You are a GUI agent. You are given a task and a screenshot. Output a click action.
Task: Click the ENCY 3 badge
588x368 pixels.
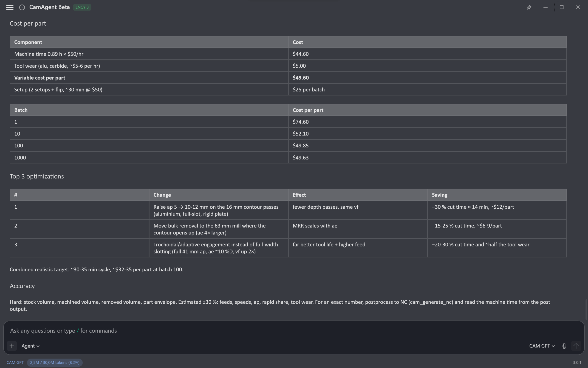click(x=82, y=7)
